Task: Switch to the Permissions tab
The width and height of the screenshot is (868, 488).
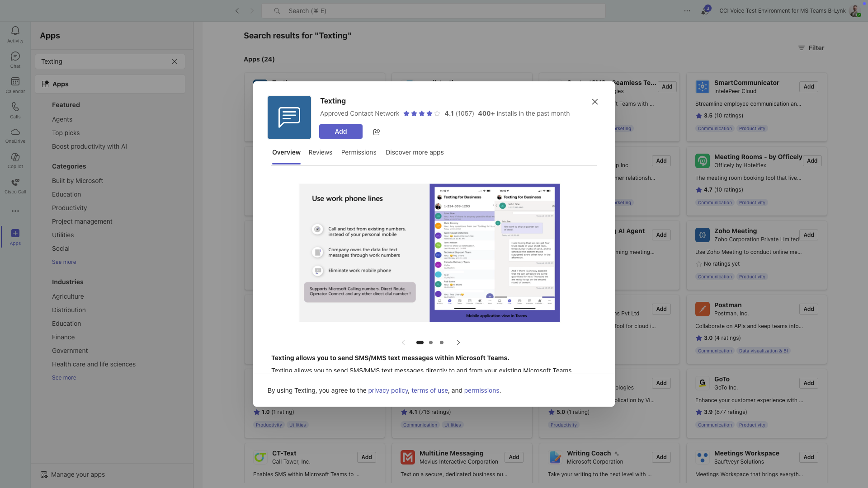Action: (x=359, y=152)
